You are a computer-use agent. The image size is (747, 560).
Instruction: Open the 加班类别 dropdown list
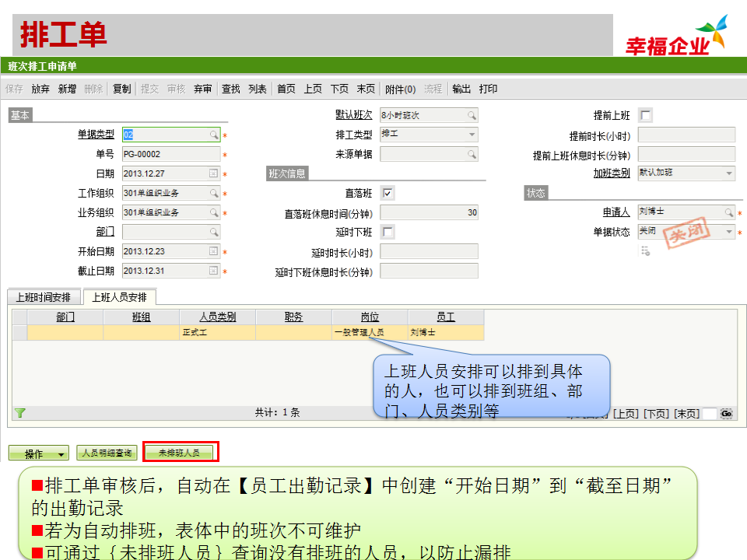tap(729, 174)
